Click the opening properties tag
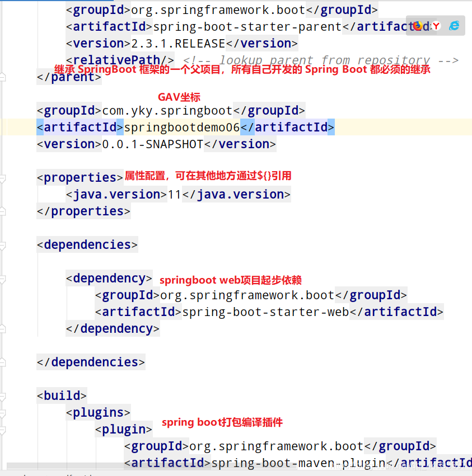472x476 pixels. click(x=80, y=177)
